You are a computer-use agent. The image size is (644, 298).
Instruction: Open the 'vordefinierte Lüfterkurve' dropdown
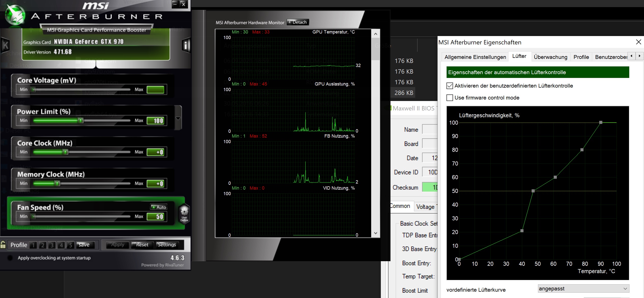(x=583, y=289)
